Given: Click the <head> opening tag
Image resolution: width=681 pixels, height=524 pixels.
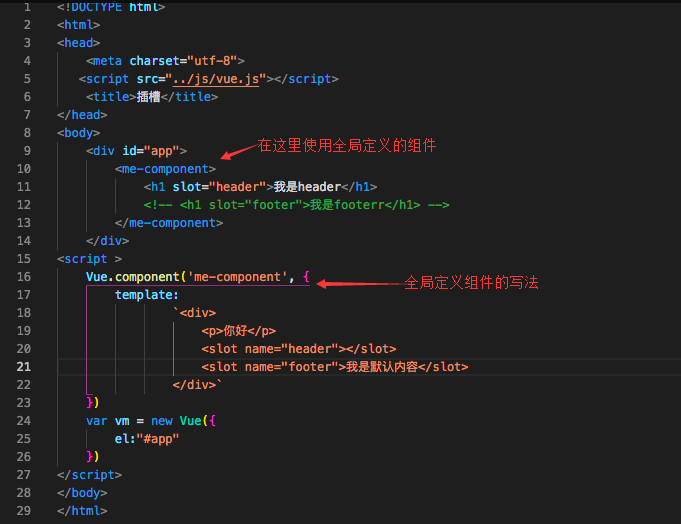Looking at the screenshot, I should [x=79, y=43].
